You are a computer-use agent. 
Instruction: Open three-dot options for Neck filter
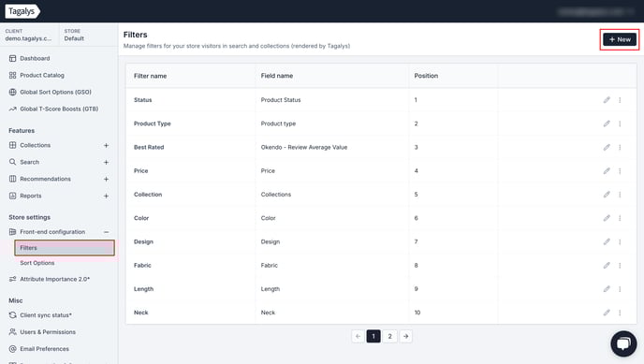point(620,313)
